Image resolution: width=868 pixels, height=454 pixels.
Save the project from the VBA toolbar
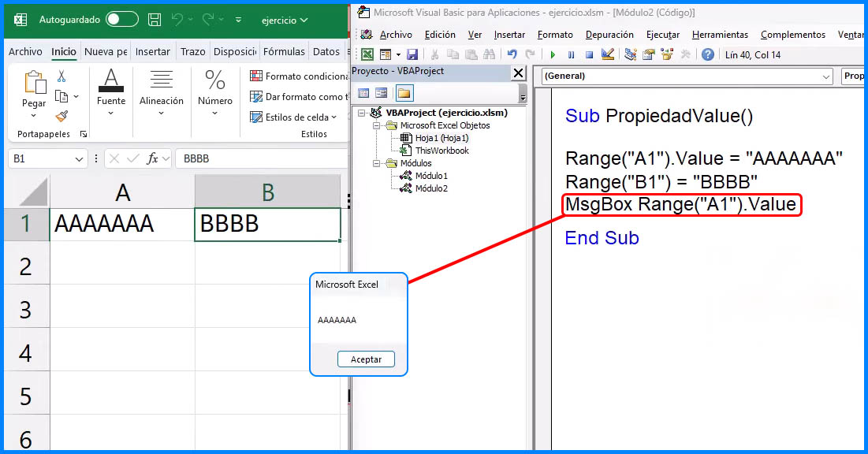[413, 54]
